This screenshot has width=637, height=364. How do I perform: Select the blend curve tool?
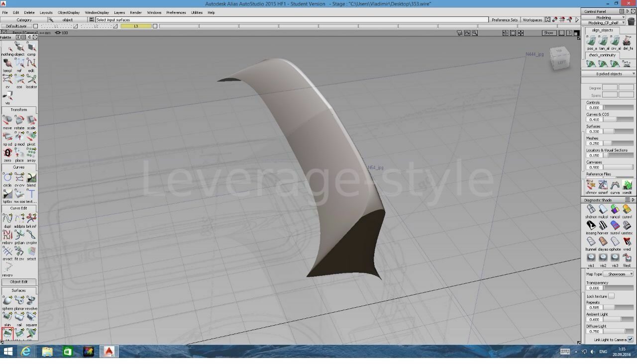31,179
